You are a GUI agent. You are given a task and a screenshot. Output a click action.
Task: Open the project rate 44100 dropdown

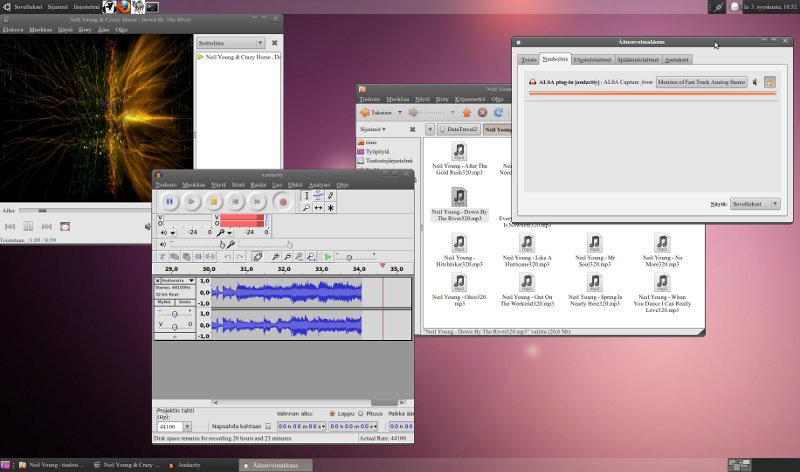[187, 426]
